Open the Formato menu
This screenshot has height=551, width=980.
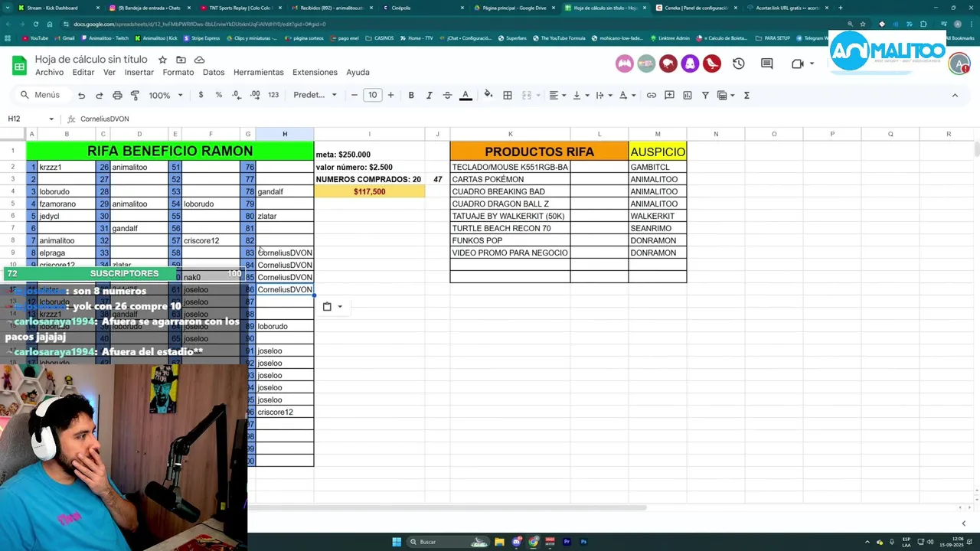[x=178, y=72]
